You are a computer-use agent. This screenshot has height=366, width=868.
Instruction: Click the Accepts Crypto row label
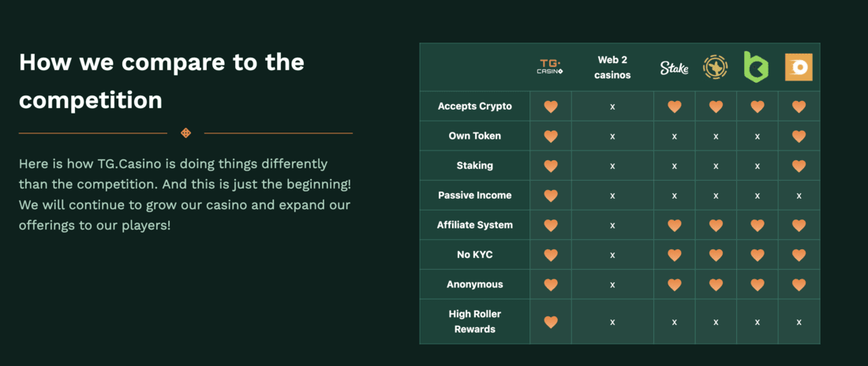tap(474, 106)
